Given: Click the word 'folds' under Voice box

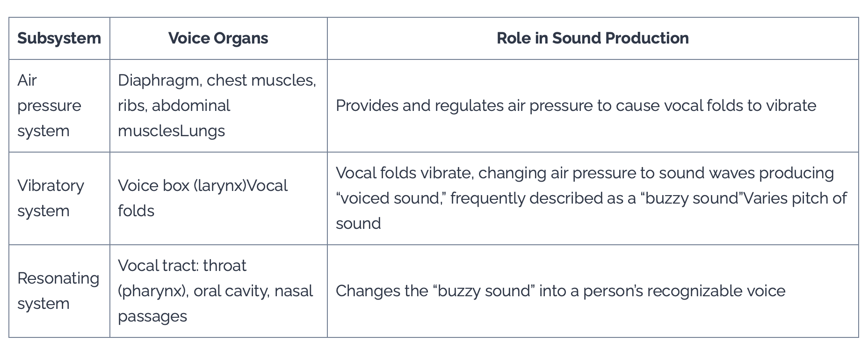Looking at the screenshot, I should pos(136,211).
